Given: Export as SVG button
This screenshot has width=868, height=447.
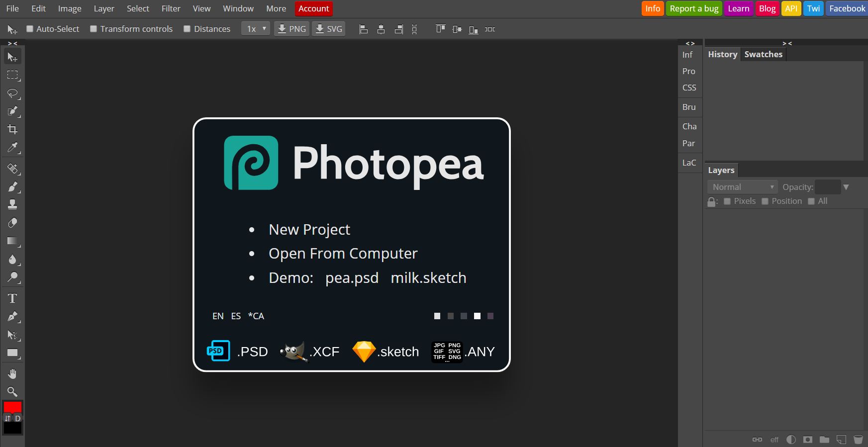Looking at the screenshot, I should pyautogui.click(x=329, y=29).
